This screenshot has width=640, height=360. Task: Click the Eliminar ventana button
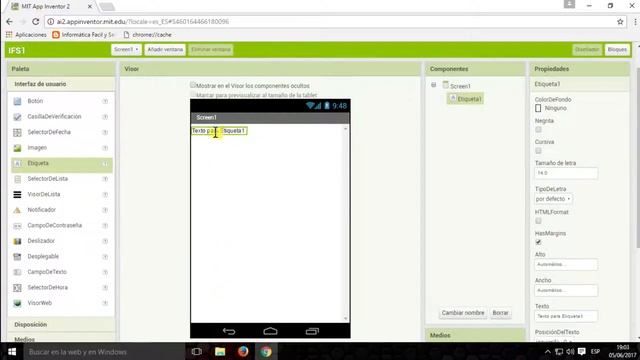[211, 49]
